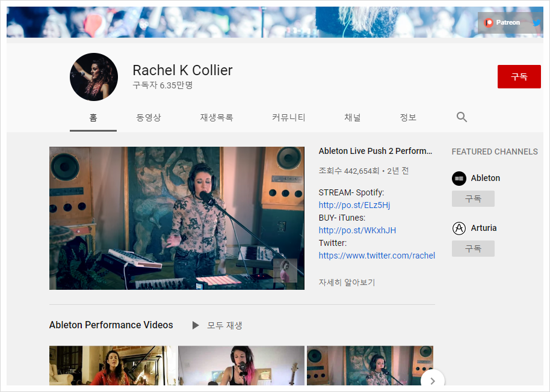Follow the http://po.st/ELz5Hj Spotify link
550x392 pixels.
(x=354, y=205)
